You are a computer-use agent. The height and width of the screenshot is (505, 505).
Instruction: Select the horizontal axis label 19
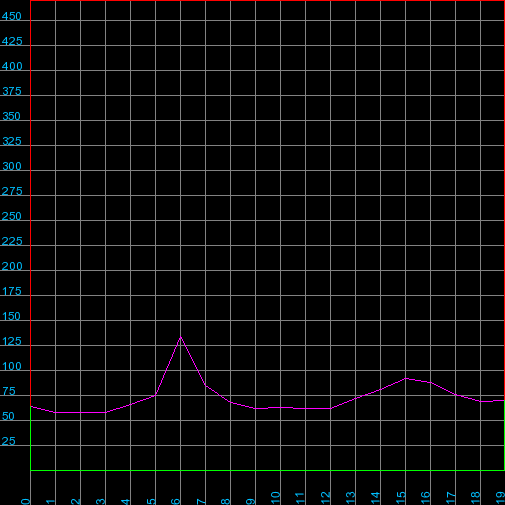point(500,498)
